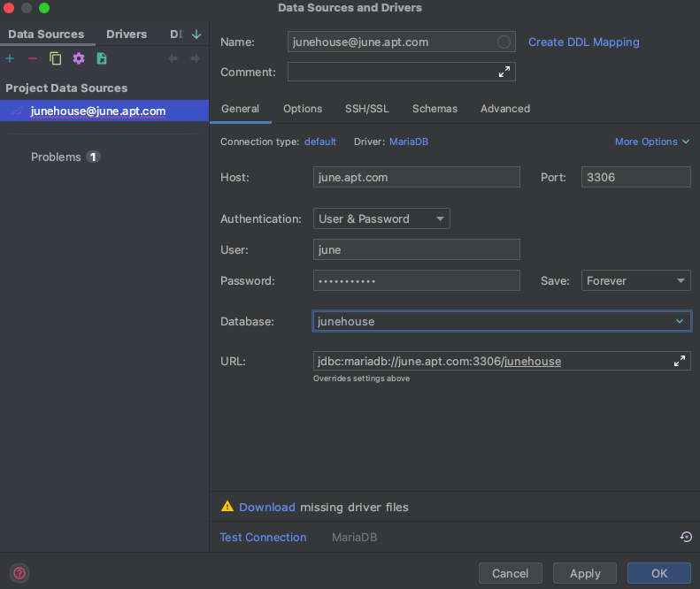Click the Problems count badge
700x589 pixels.
(93, 157)
